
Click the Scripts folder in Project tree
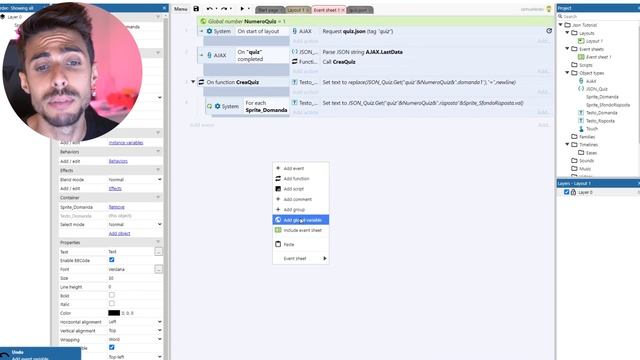pyautogui.click(x=585, y=65)
